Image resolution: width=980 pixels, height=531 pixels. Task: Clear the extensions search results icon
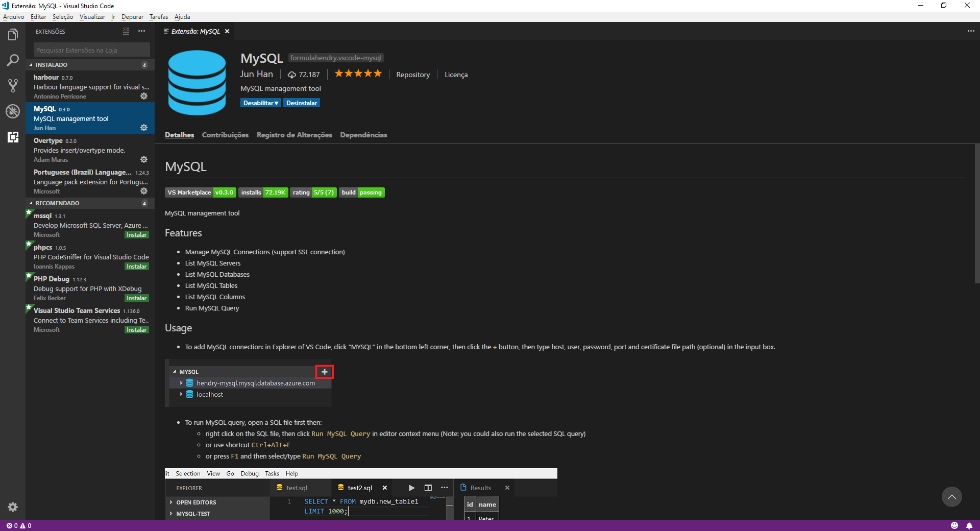pyautogui.click(x=126, y=32)
